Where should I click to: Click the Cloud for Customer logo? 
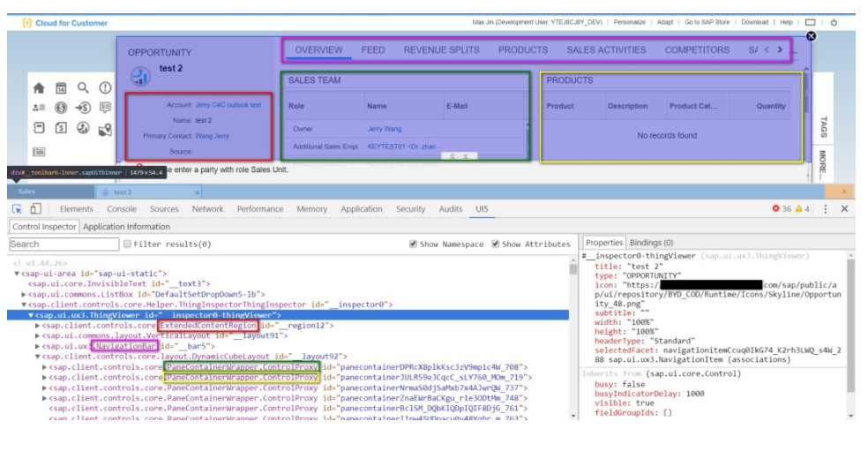pyautogui.click(x=64, y=23)
